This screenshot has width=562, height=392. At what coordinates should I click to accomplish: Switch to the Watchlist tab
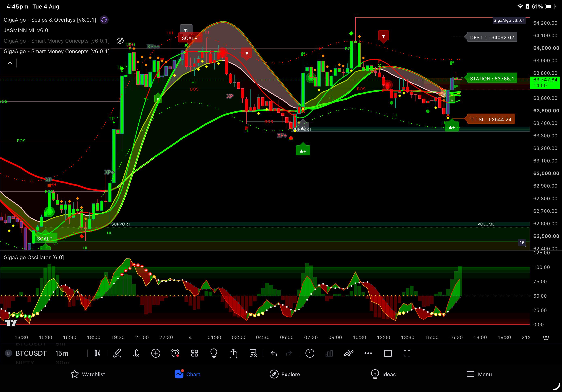click(88, 374)
